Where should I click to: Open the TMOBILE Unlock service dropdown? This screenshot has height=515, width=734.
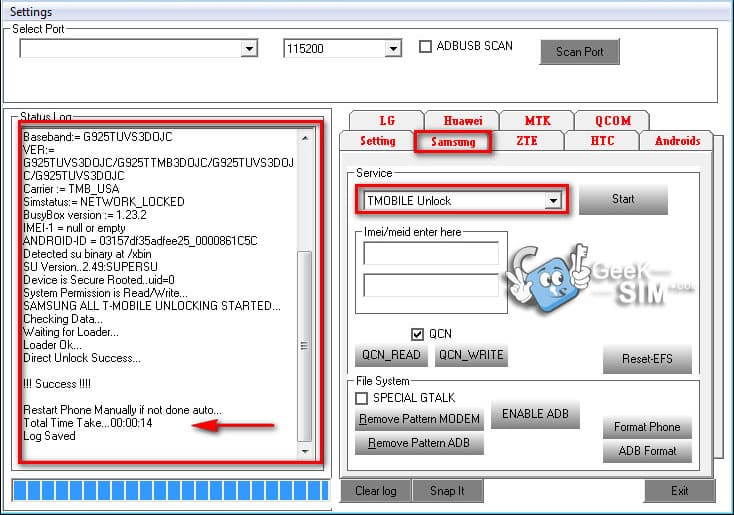[x=551, y=201]
